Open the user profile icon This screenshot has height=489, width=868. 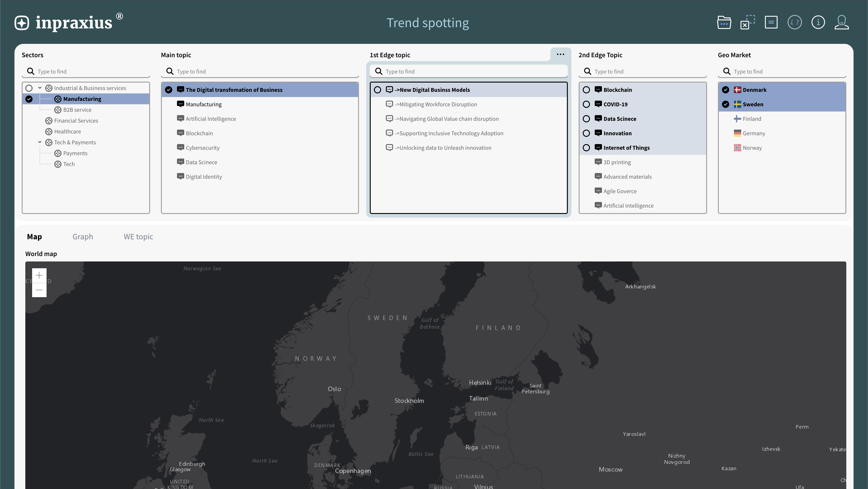tap(841, 23)
